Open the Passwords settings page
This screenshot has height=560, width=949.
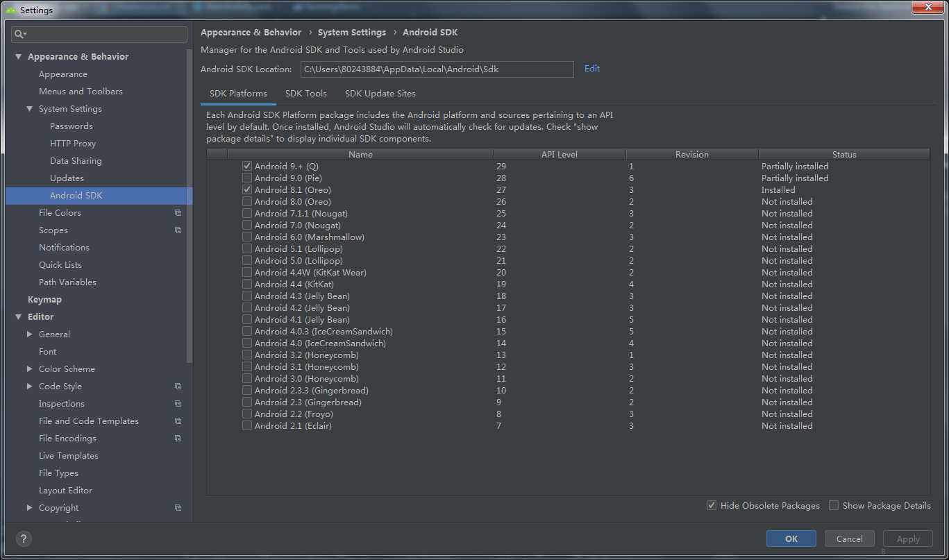click(x=72, y=126)
